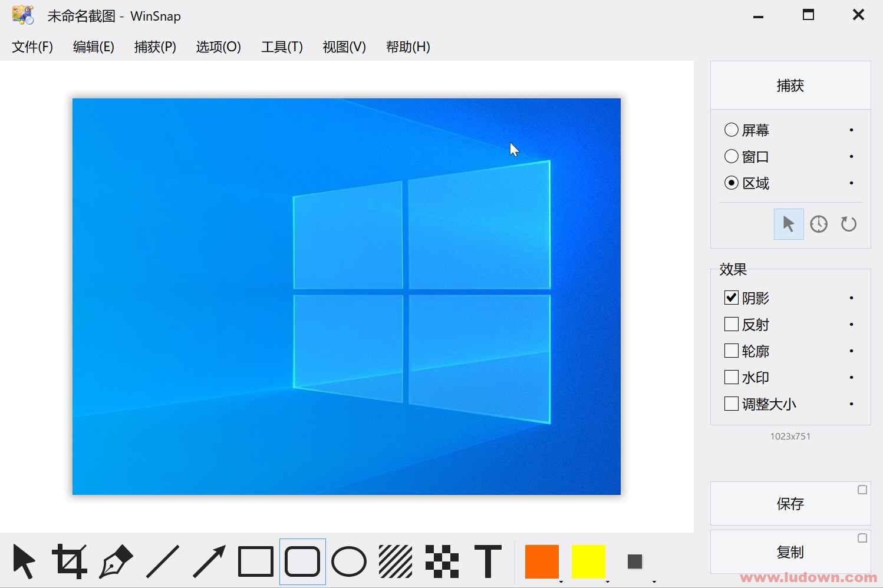Click the delay timer clock icon
Screen dimensions: 883x588
[819, 224]
